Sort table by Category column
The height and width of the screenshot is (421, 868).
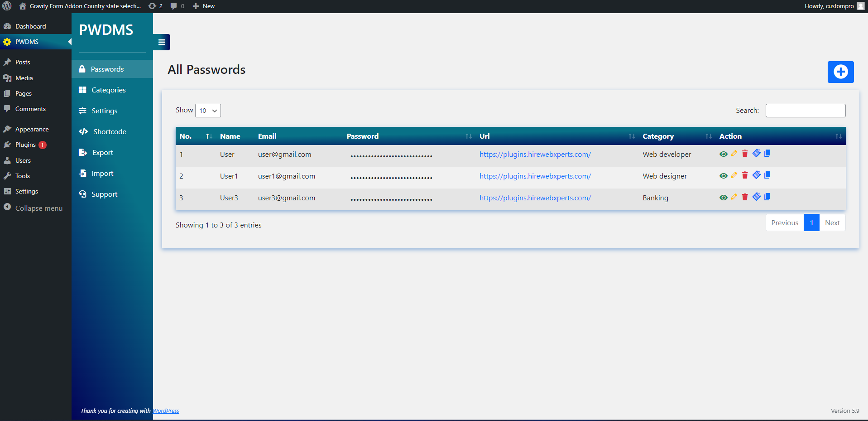click(677, 136)
